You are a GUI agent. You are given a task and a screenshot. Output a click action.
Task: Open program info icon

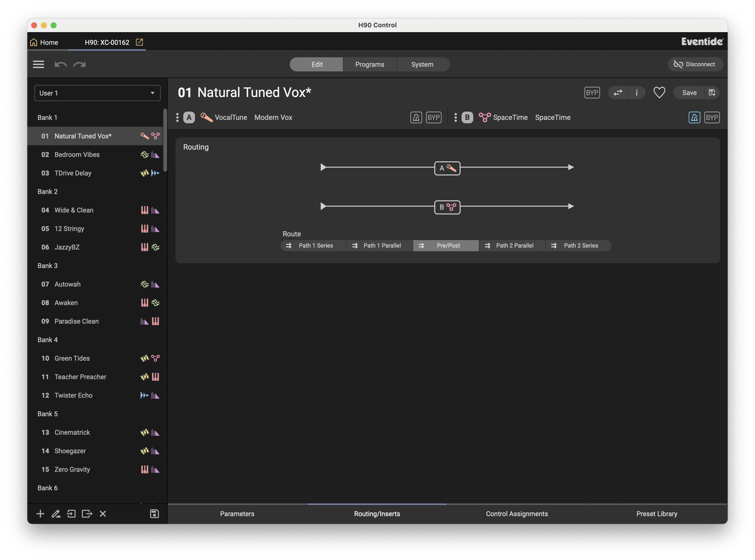click(x=637, y=93)
